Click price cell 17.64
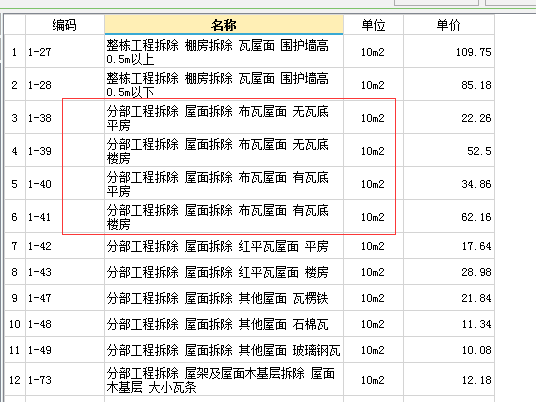Image resolution: width=536 pixels, height=402 pixels. click(x=449, y=246)
